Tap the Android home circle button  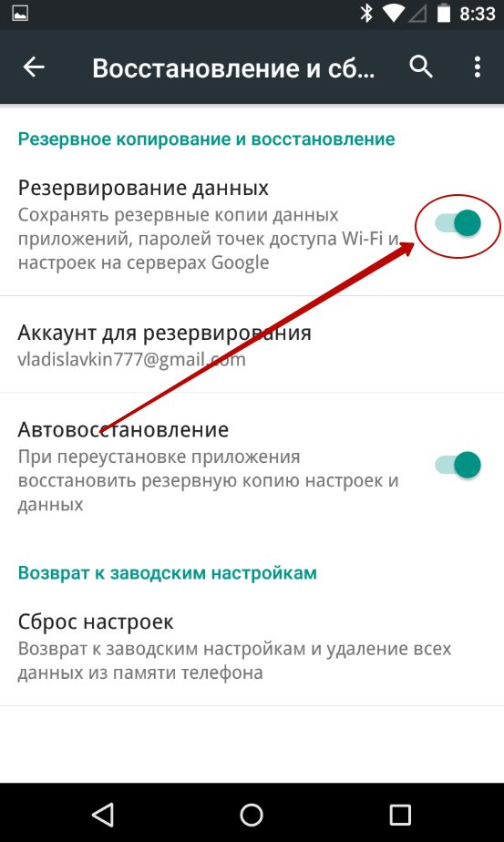pyautogui.click(x=252, y=814)
